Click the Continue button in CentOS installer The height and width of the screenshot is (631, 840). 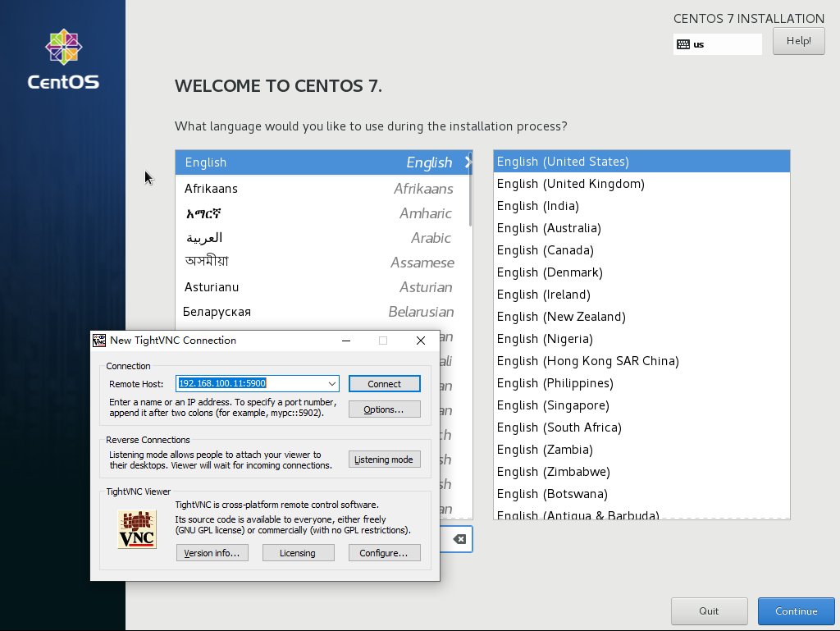796,611
